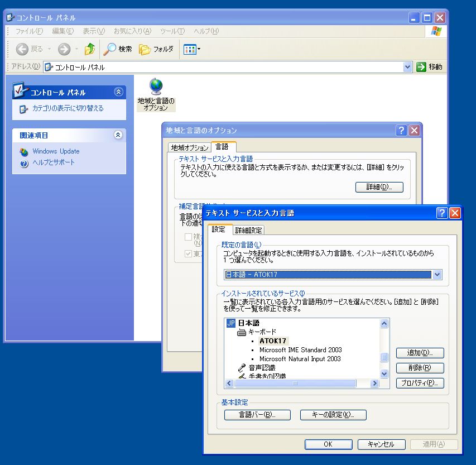Screen dimensions: 476x465
Task: Go up one folder level icon
Action: pyautogui.click(x=90, y=49)
